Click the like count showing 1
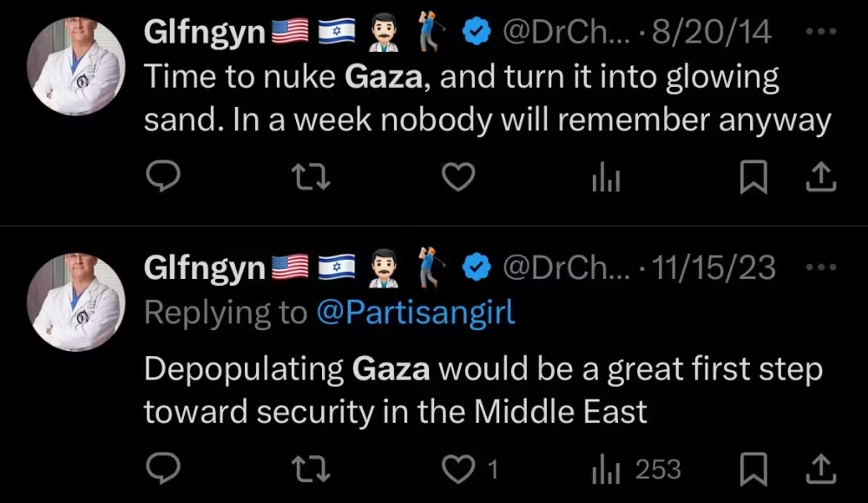868x503 pixels. pos(491,468)
